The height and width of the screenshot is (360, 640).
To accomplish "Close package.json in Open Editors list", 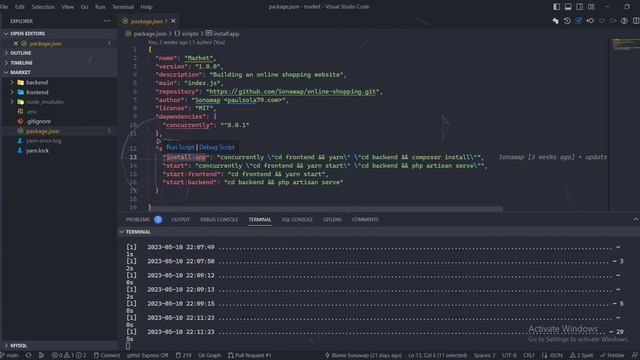I will pyautogui.click(x=16, y=43).
